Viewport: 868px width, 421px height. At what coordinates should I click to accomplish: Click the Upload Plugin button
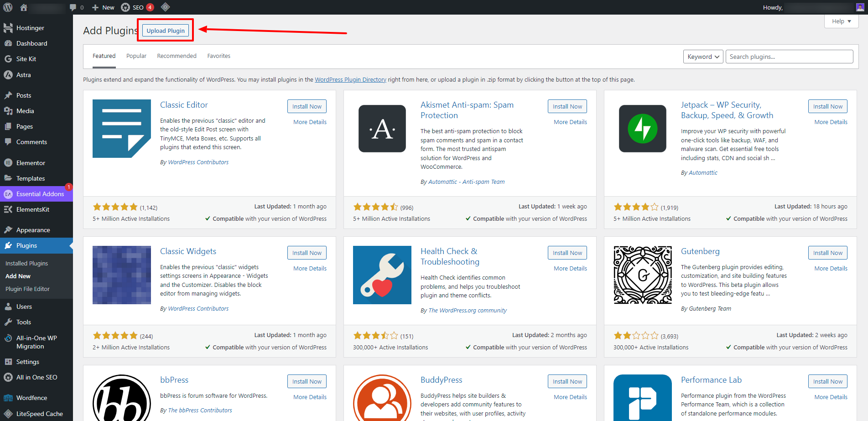click(166, 31)
